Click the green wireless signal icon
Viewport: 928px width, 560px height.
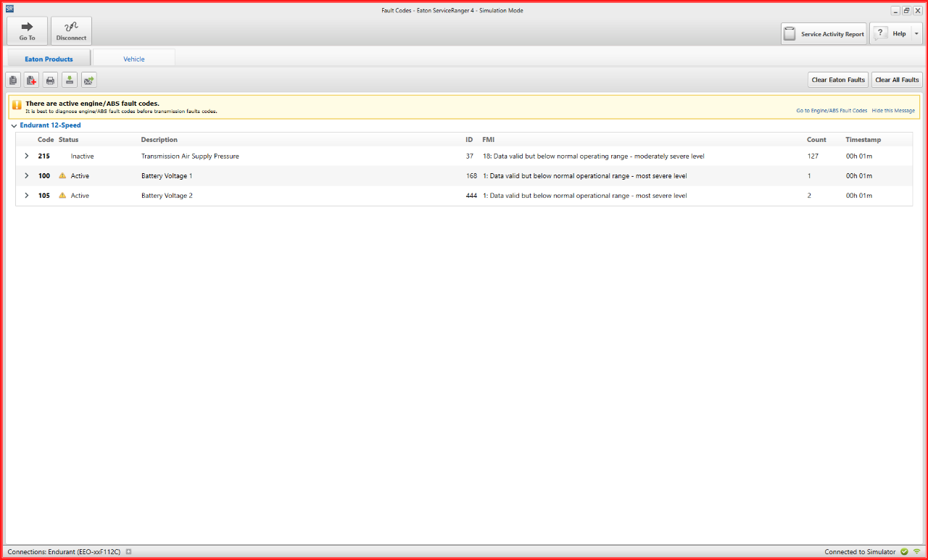coord(916,552)
